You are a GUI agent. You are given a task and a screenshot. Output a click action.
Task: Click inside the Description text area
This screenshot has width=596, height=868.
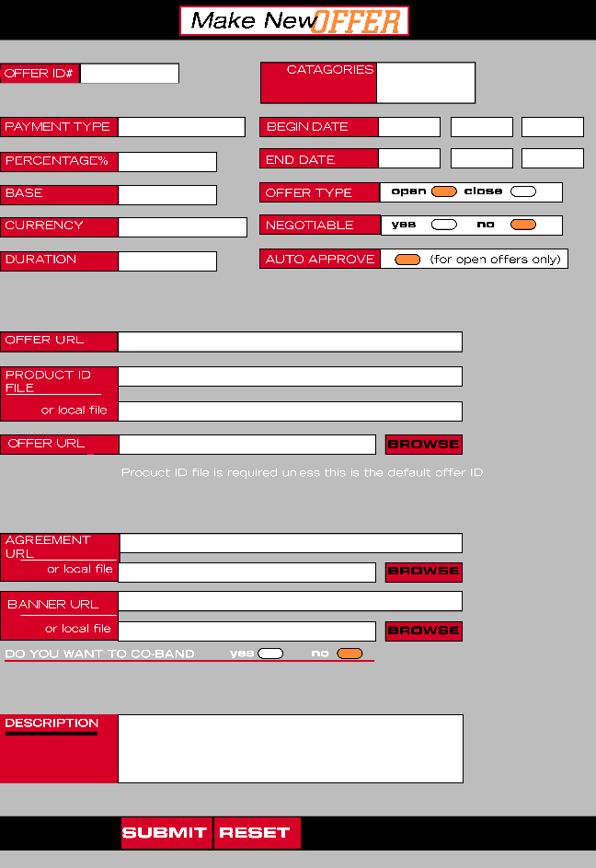click(x=290, y=748)
